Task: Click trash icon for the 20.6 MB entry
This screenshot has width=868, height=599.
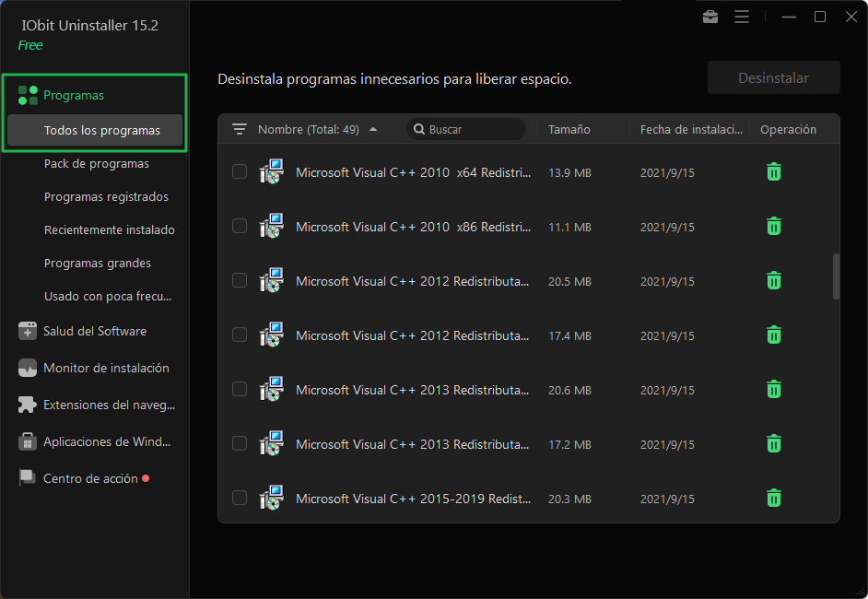Action: pos(774,389)
